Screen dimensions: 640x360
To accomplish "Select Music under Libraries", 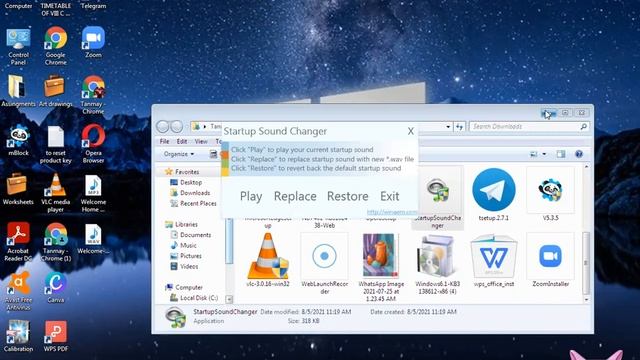I will (x=183, y=245).
